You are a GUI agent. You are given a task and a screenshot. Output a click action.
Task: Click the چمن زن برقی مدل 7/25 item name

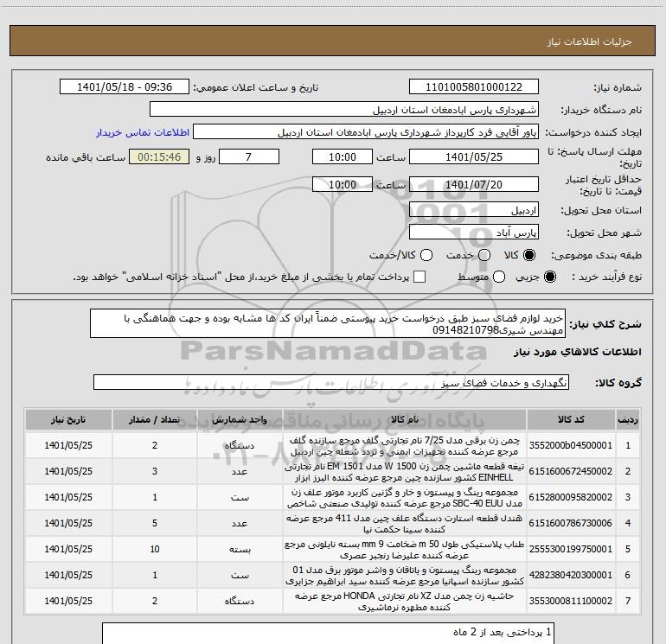405,446
